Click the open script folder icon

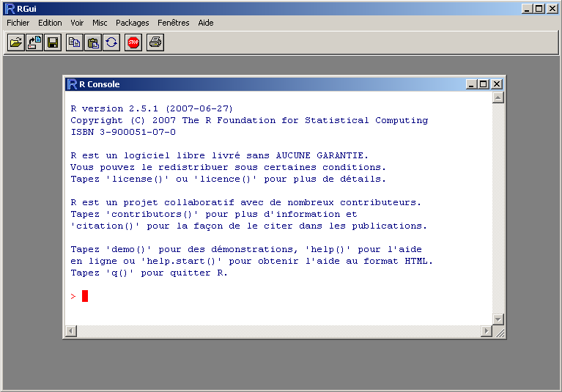pos(15,42)
